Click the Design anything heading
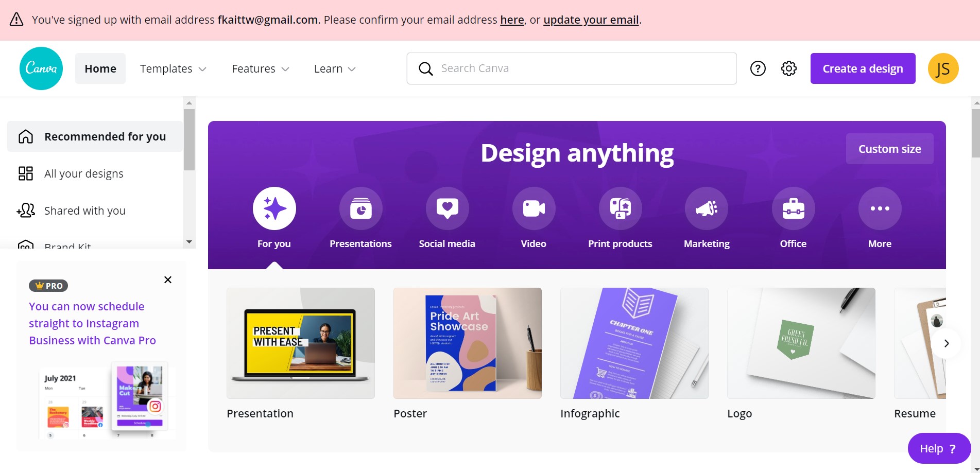Image resolution: width=980 pixels, height=473 pixels. point(577,153)
